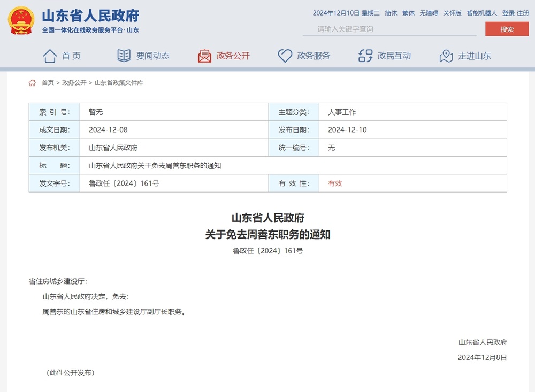Click the 注册 register link
Screen dimensions: 535x392
[x=523, y=13]
